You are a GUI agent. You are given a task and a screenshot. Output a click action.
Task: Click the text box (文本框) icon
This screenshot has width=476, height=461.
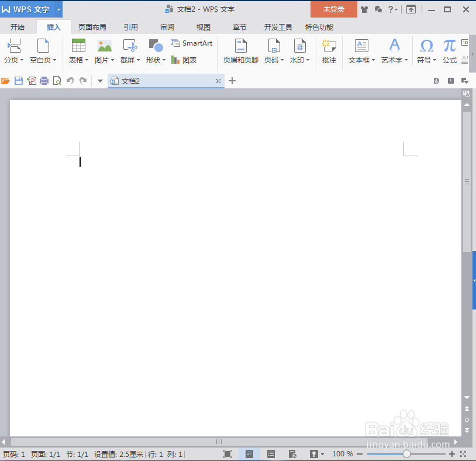361,46
